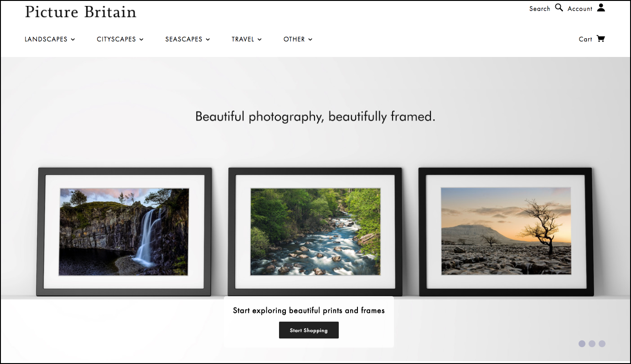Click the Picture Britain logo

tap(81, 12)
